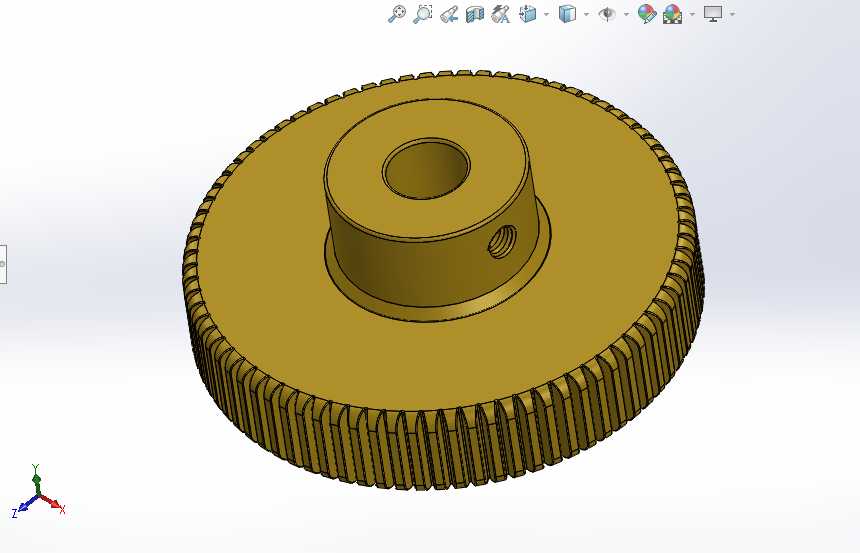Viewport: 860px width, 553px height.
Task: Open the Apply Scene dropdown arrow
Action: point(692,14)
